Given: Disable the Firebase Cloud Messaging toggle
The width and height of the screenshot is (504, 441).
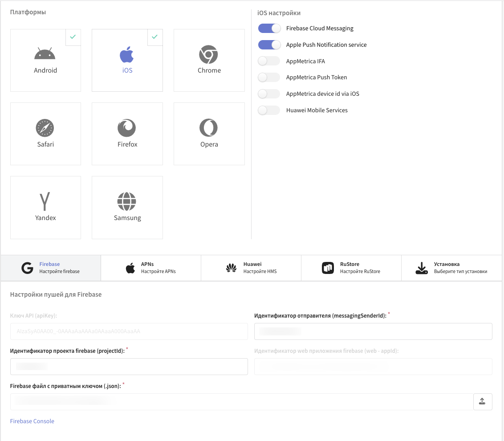Looking at the screenshot, I should click(269, 29).
